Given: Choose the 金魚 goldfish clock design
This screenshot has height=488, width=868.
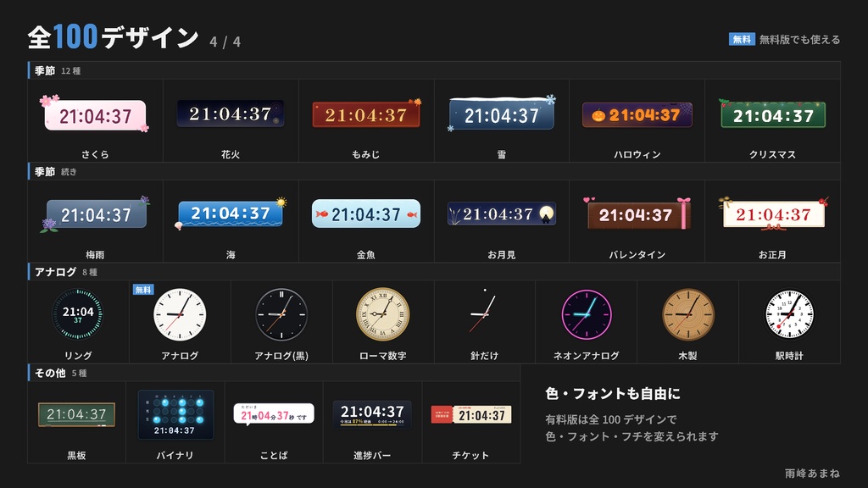Looking at the screenshot, I should pos(366,213).
